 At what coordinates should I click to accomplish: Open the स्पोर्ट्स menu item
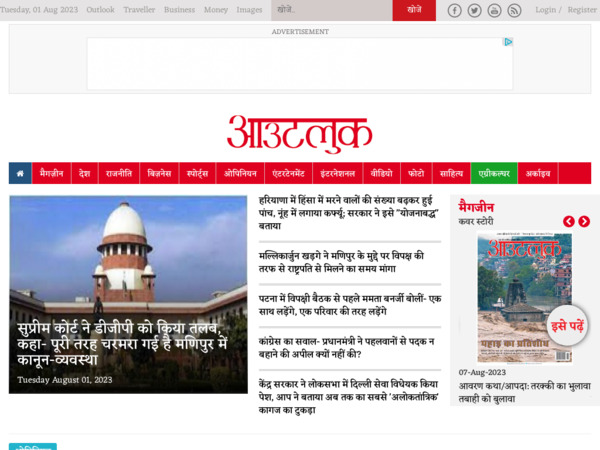pyautogui.click(x=197, y=173)
